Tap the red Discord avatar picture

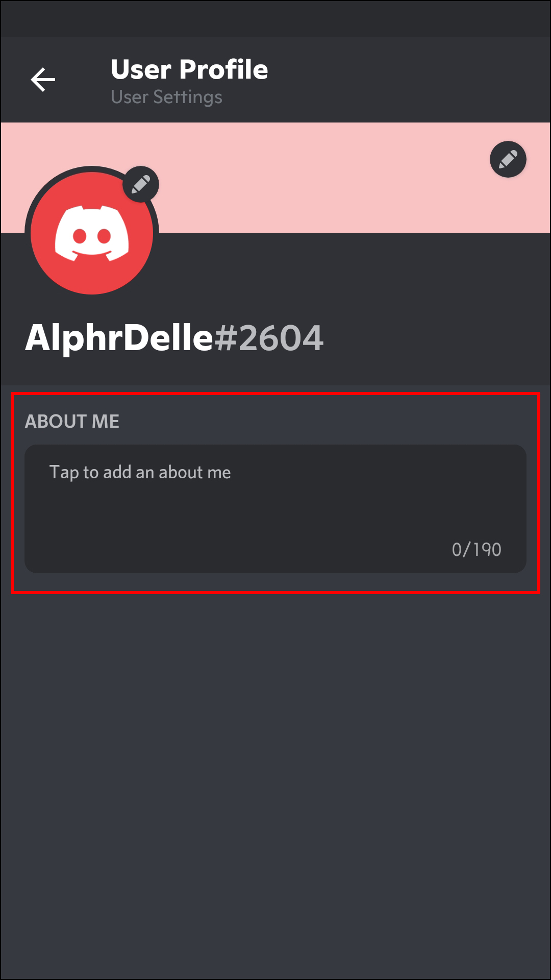[x=92, y=233]
